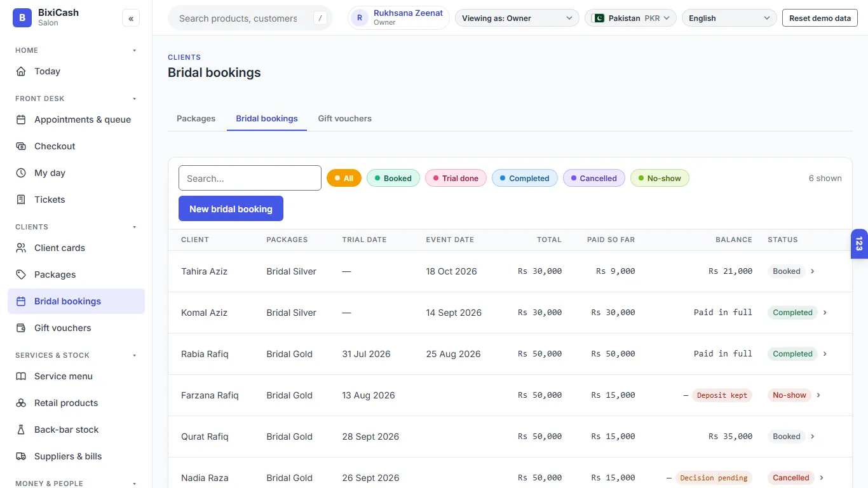Toggle the Trial done filter chip
The width and height of the screenshot is (868, 488).
pos(456,179)
